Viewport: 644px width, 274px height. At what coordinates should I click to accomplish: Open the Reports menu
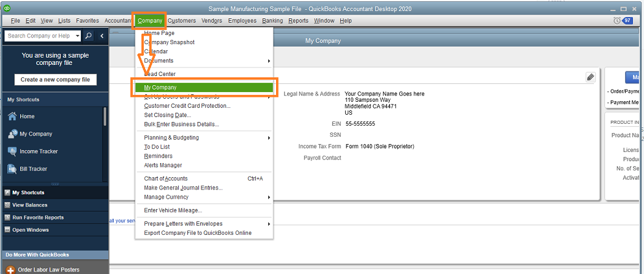299,21
